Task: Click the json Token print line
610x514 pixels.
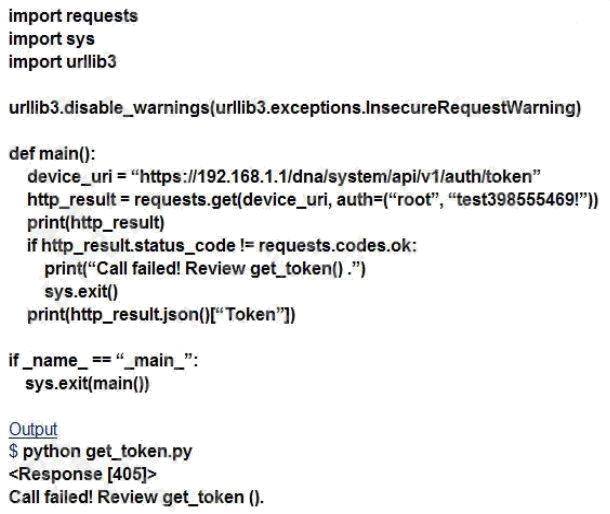Action: coord(161,314)
